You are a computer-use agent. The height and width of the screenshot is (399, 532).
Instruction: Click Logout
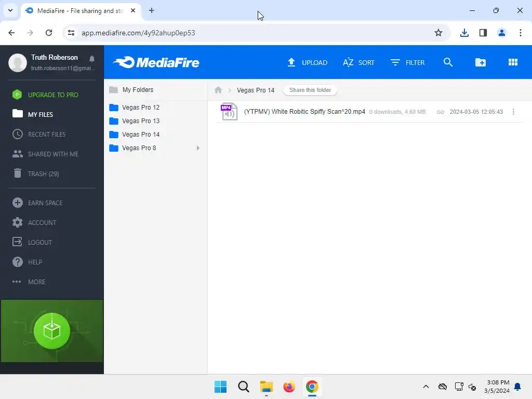32,242
